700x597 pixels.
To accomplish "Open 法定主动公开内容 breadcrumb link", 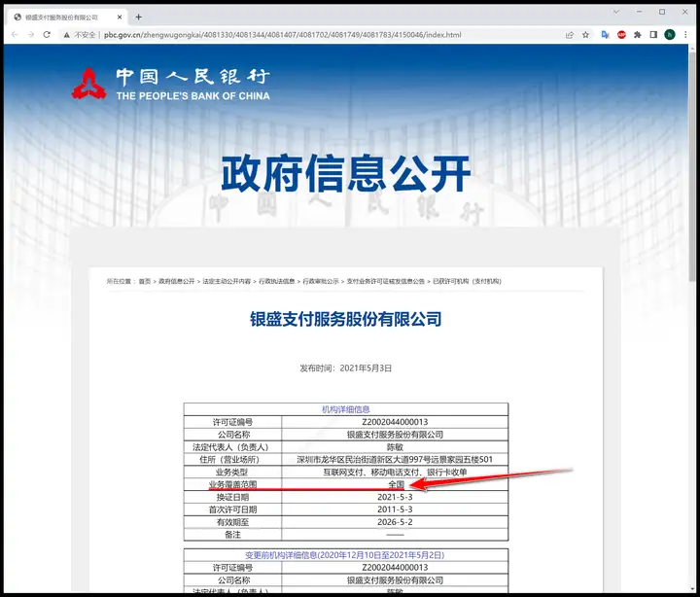I will 227,281.
